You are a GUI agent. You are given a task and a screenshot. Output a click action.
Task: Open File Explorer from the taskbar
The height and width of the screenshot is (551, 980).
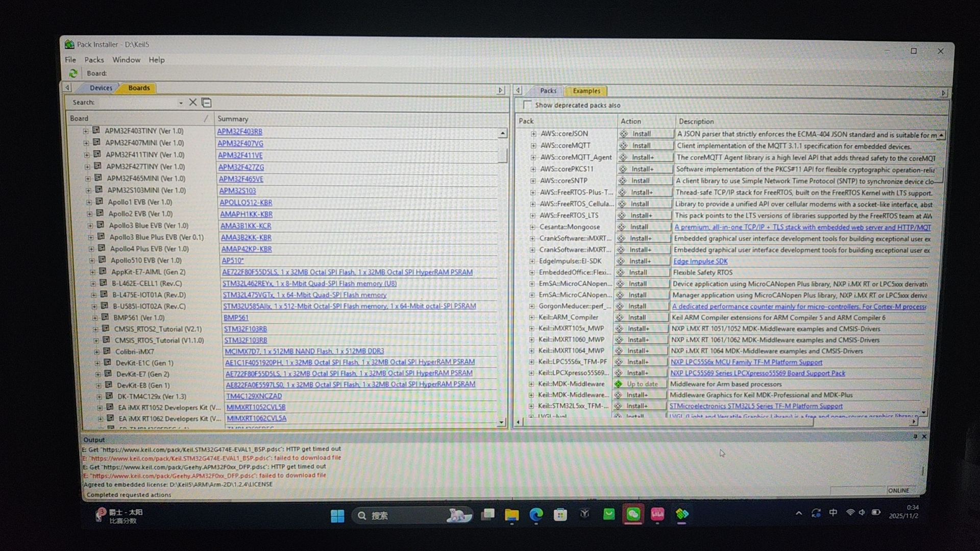click(x=511, y=515)
